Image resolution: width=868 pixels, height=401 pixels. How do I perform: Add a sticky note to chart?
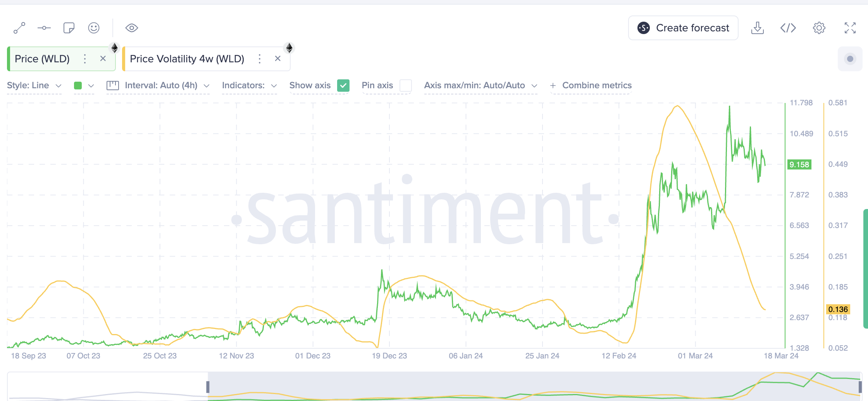69,28
